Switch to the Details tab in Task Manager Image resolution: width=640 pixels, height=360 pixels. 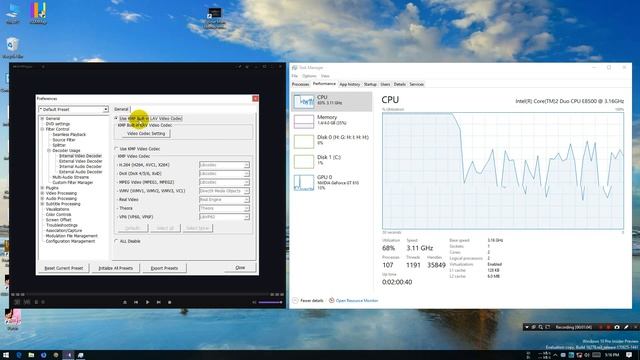click(400, 84)
